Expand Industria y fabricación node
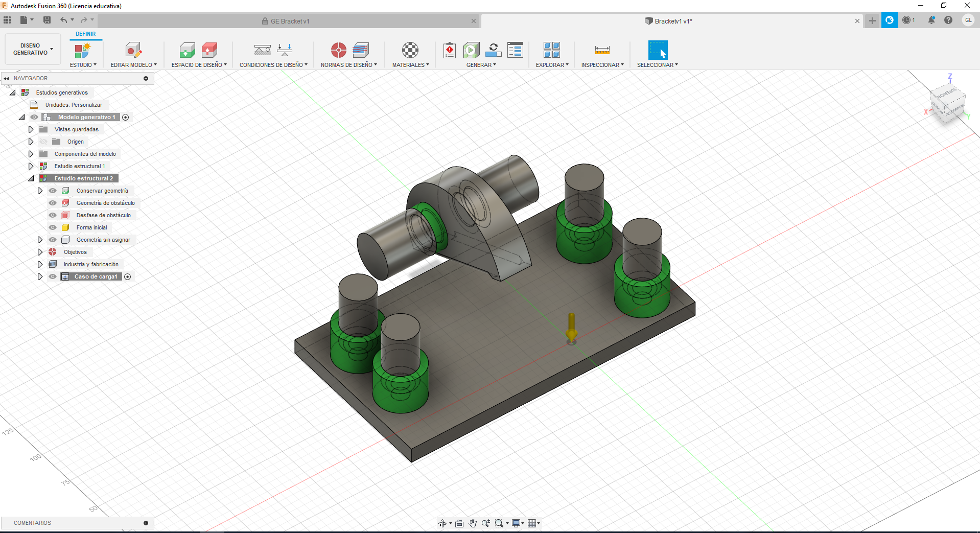The image size is (980, 533). [40, 264]
